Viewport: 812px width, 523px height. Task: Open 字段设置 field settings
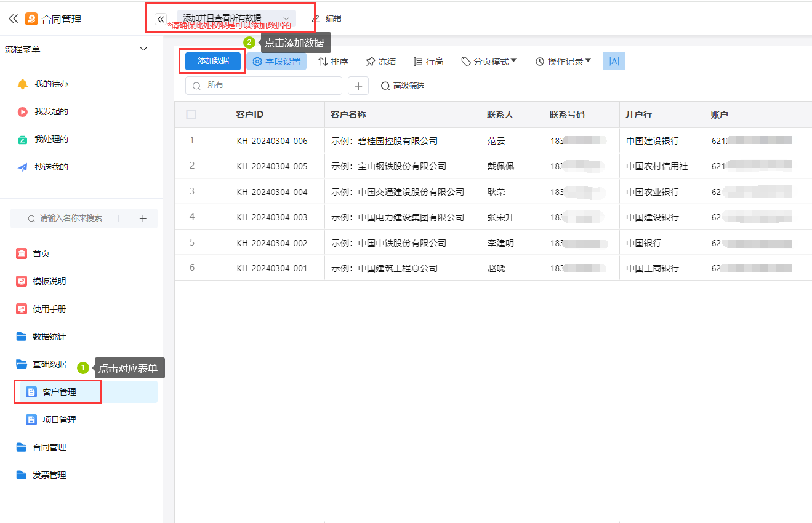click(x=277, y=62)
